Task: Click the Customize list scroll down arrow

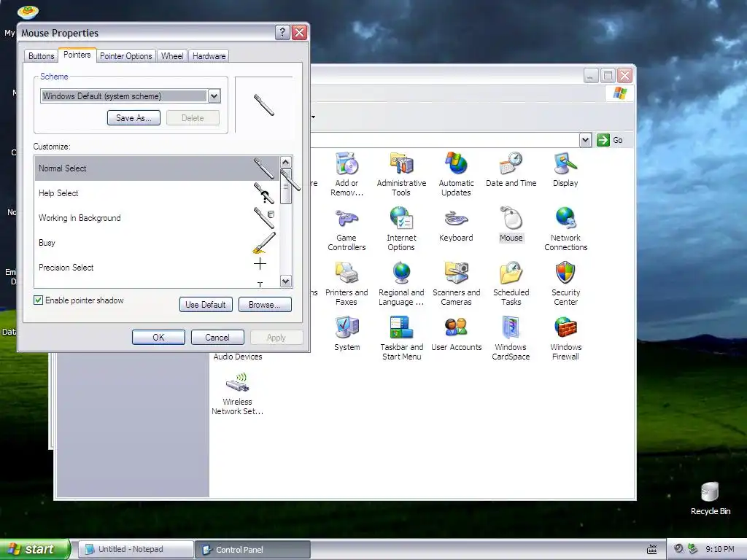Action: click(286, 281)
